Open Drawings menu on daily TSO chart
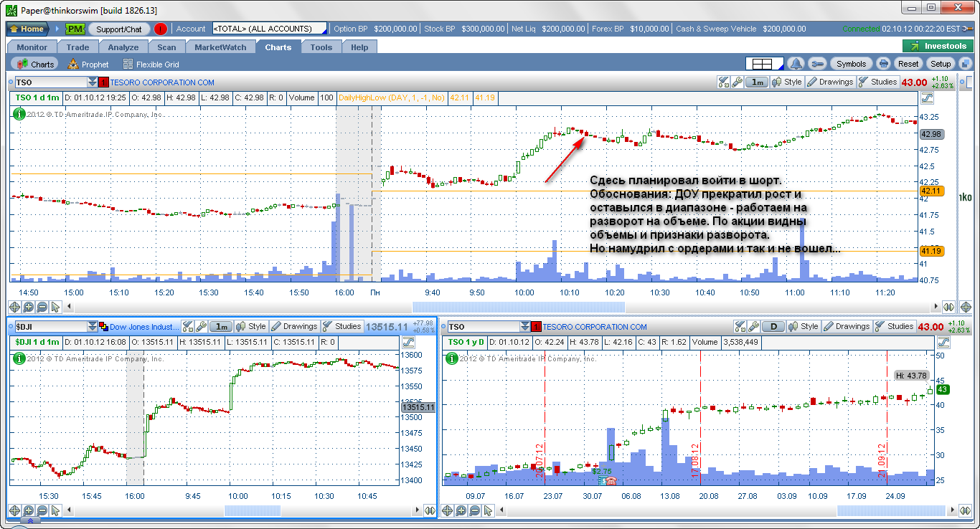The image size is (980, 529). coord(847,326)
